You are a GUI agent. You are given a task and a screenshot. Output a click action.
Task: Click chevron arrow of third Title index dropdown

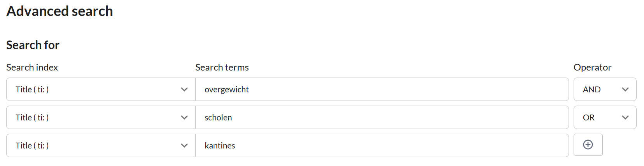184,145
